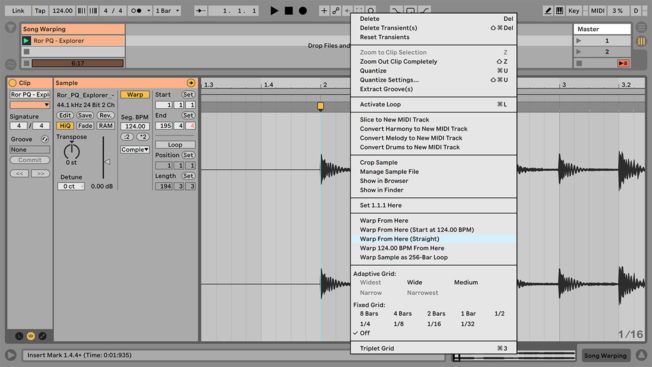Toggle the clip Loop switch
This screenshot has height=367, width=652.
point(175,145)
